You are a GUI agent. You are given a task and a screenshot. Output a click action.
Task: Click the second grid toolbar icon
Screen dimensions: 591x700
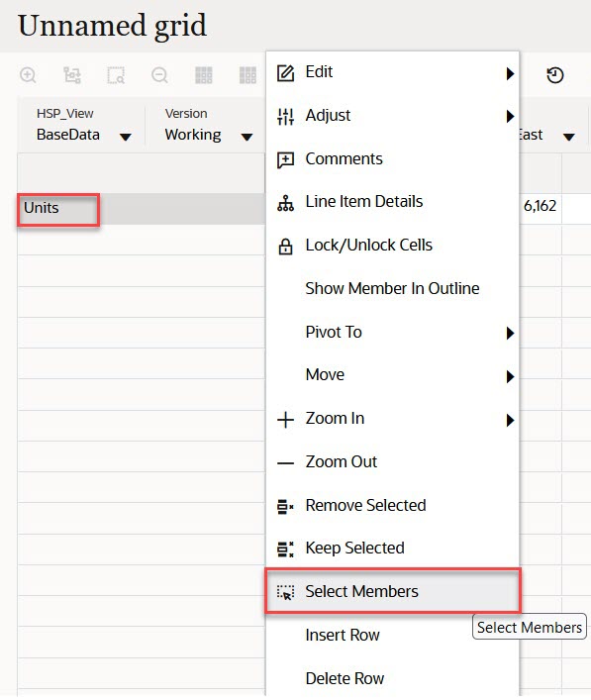click(x=247, y=75)
